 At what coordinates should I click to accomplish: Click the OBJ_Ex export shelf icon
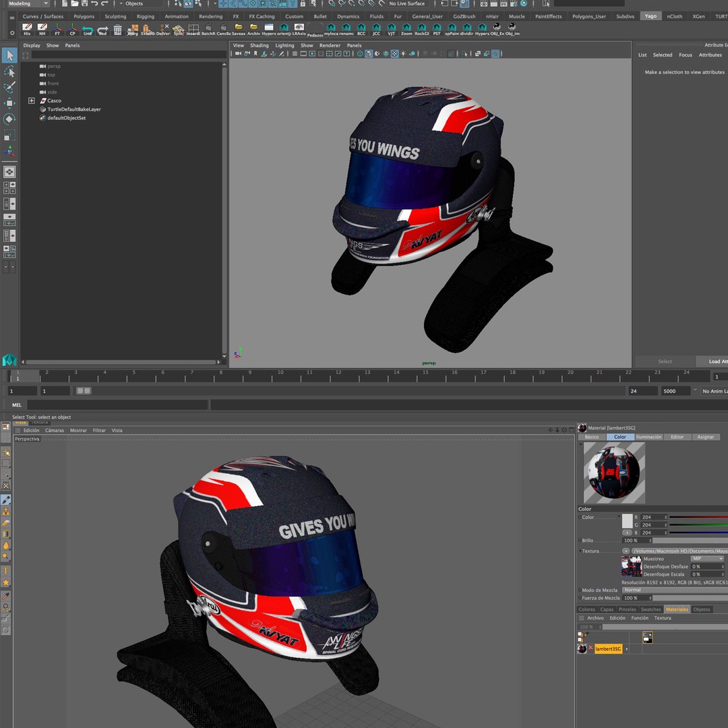click(x=497, y=30)
